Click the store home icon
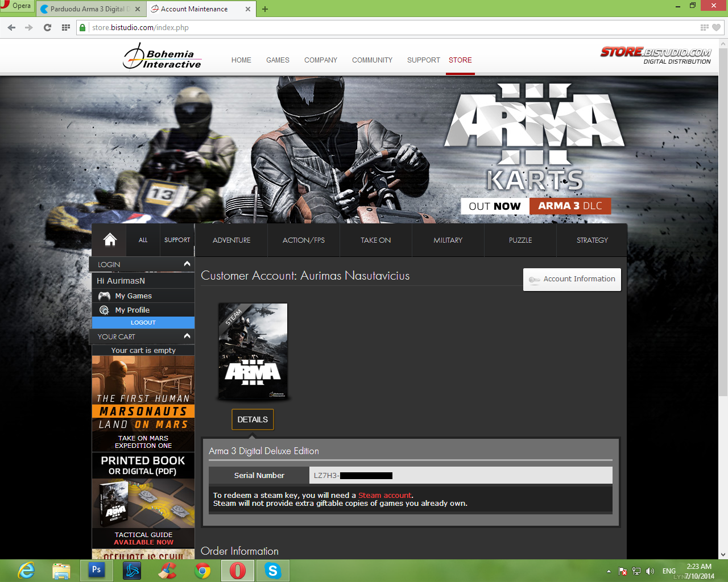Image resolution: width=728 pixels, height=582 pixels. coord(110,240)
